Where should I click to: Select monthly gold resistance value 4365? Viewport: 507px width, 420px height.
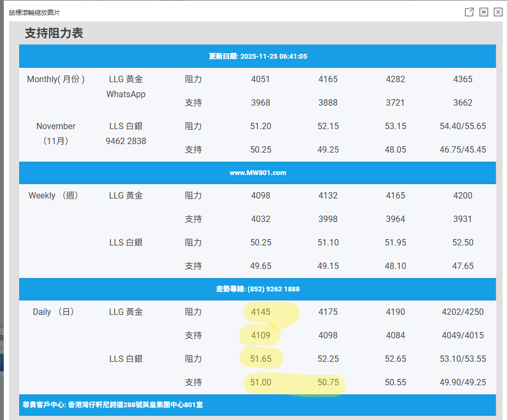463,80
